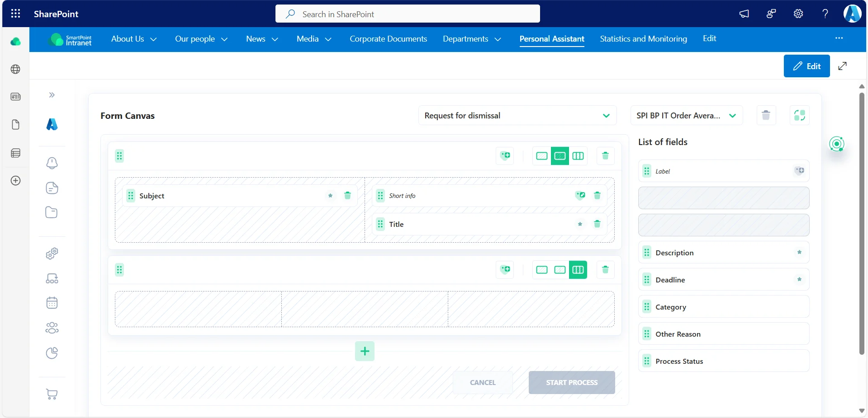The width and height of the screenshot is (868, 418).
Task: Click the Edit link in navigation bar
Action: (709, 39)
